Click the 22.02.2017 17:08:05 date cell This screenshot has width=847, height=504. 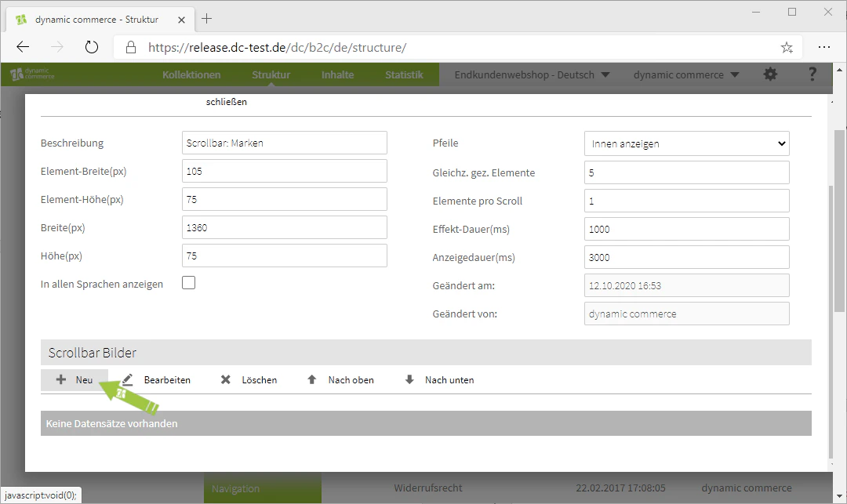pos(620,488)
